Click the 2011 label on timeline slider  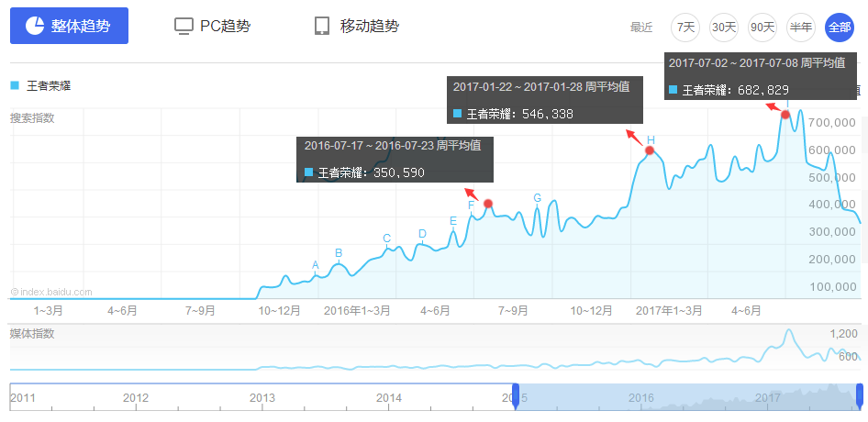[22, 397]
